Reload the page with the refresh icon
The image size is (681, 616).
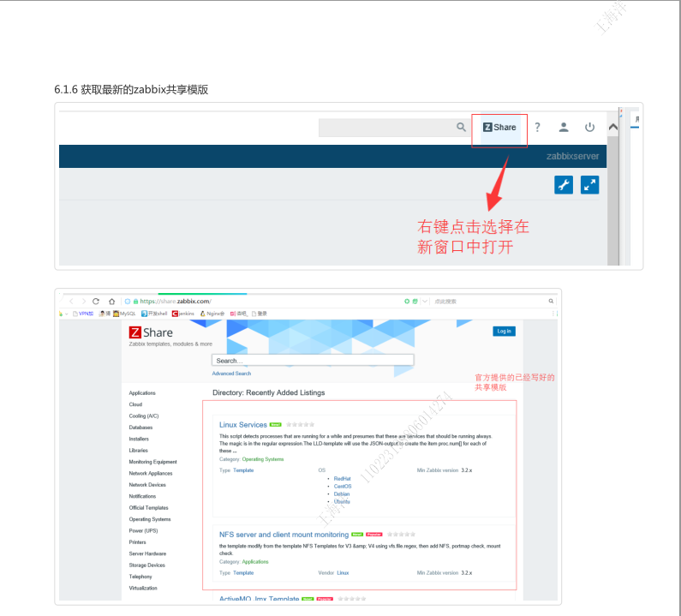coord(96,302)
